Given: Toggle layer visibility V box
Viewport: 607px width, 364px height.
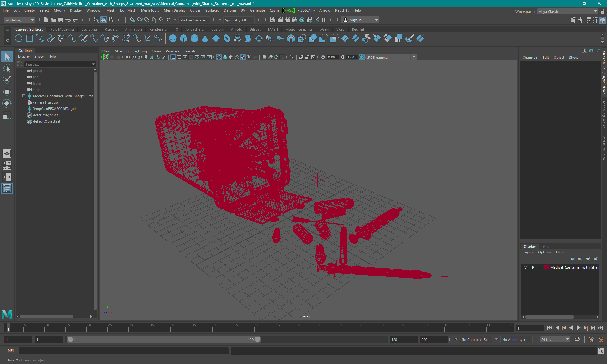Looking at the screenshot, I should [x=526, y=267].
